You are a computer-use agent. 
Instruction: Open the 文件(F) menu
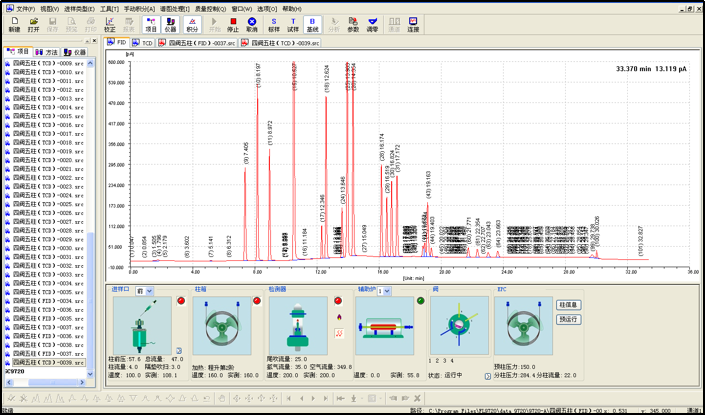coord(26,9)
